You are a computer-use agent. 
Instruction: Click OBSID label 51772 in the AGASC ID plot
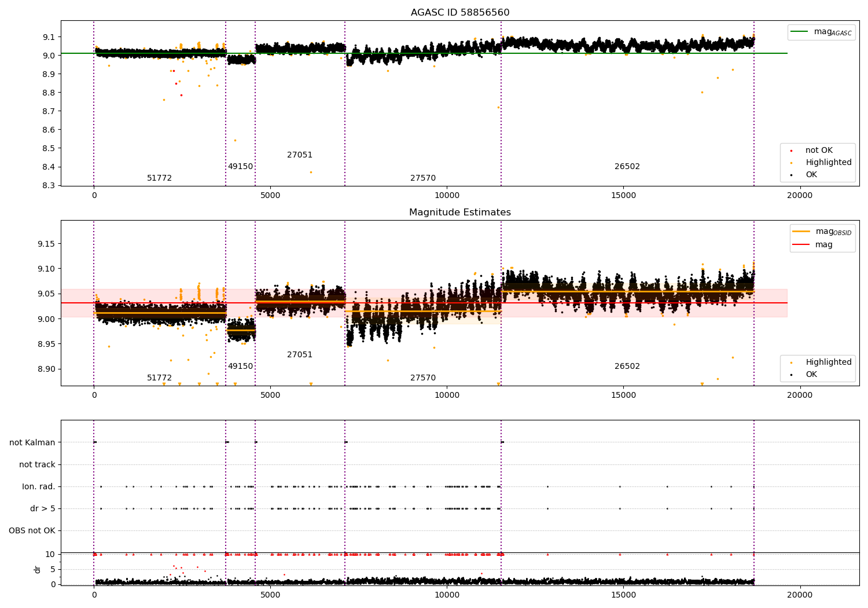tap(159, 178)
